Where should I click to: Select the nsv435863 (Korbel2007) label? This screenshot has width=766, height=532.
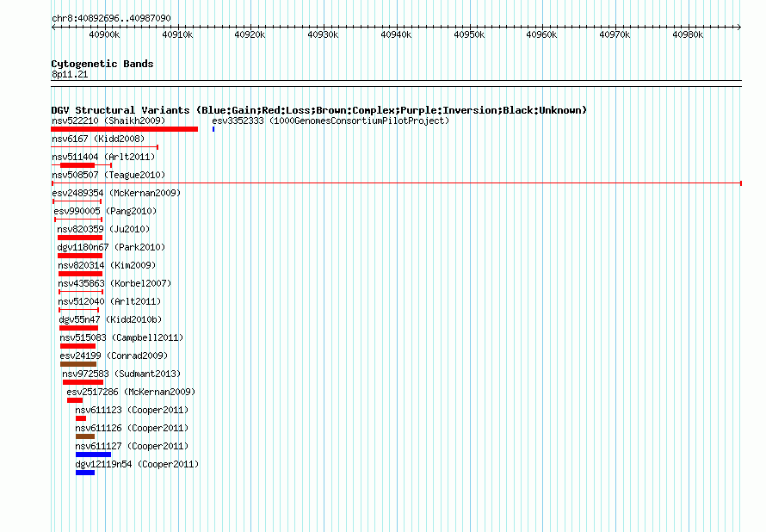(114, 283)
